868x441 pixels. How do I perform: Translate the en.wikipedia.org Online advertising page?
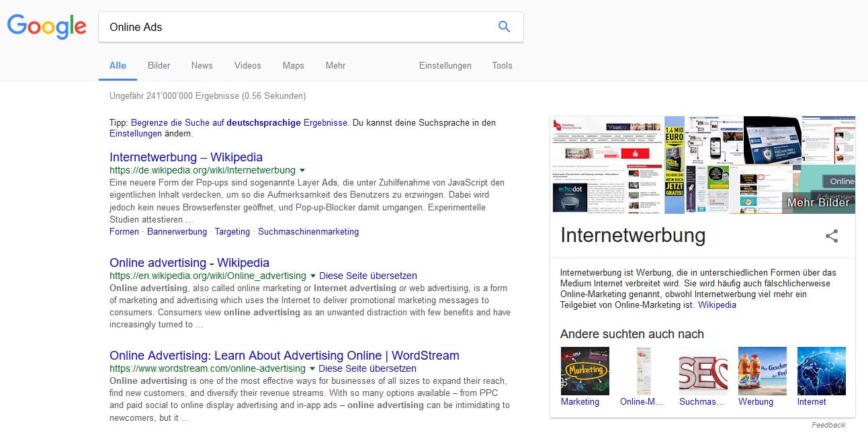[368, 276]
